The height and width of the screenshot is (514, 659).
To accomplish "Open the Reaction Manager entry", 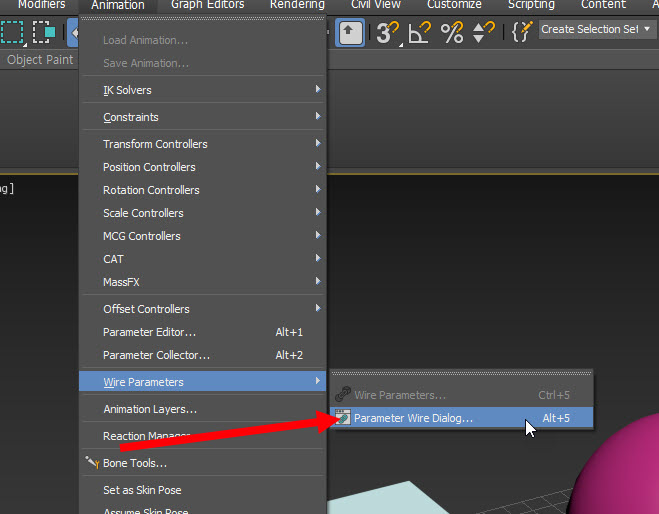I will (203, 436).
